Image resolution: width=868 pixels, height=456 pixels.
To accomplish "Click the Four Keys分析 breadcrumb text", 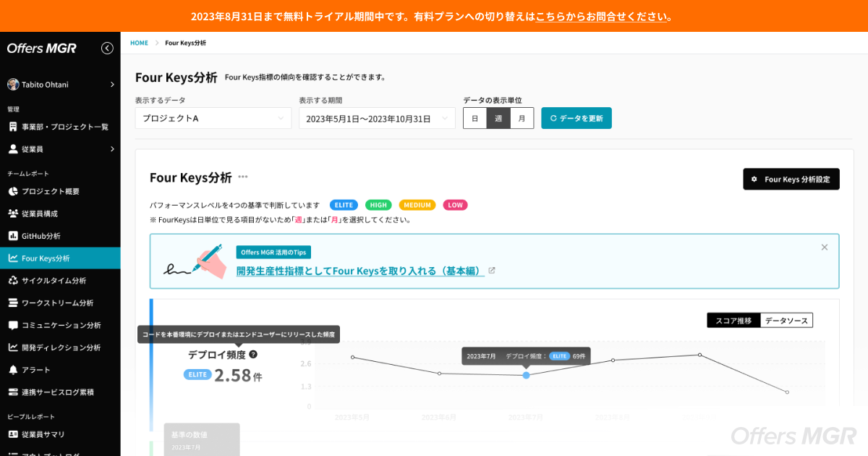I will coord(185,43).
